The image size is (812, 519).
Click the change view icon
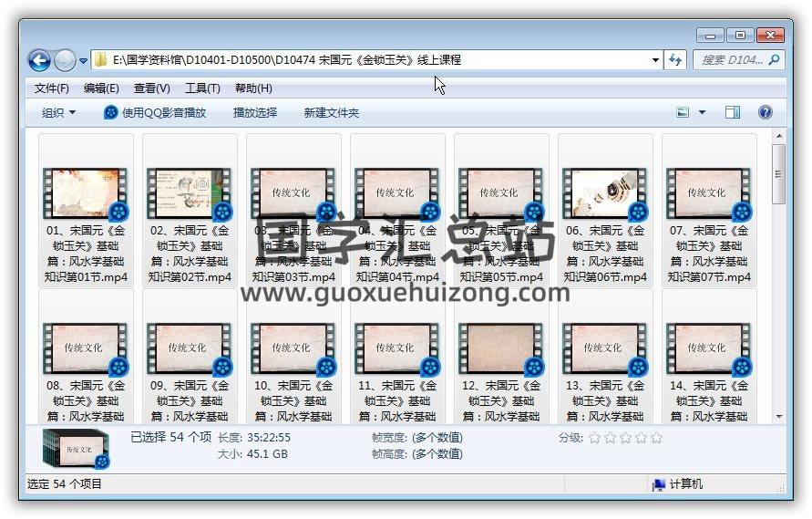click(683, 112)
